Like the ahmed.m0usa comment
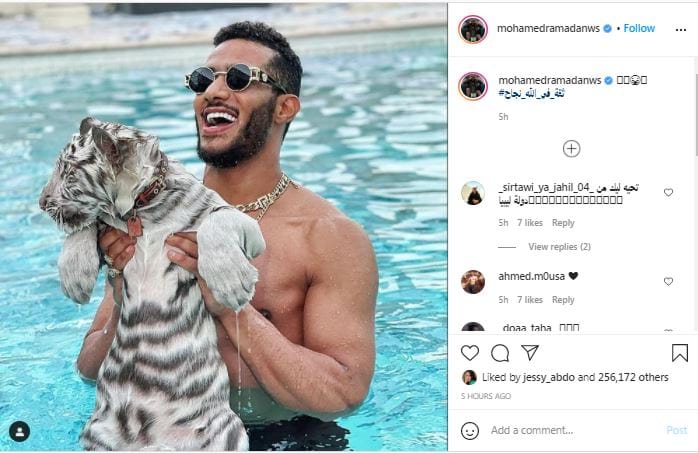Image resolution: width=698 pixels, height=453 pixels. click(x=668, y=282)
